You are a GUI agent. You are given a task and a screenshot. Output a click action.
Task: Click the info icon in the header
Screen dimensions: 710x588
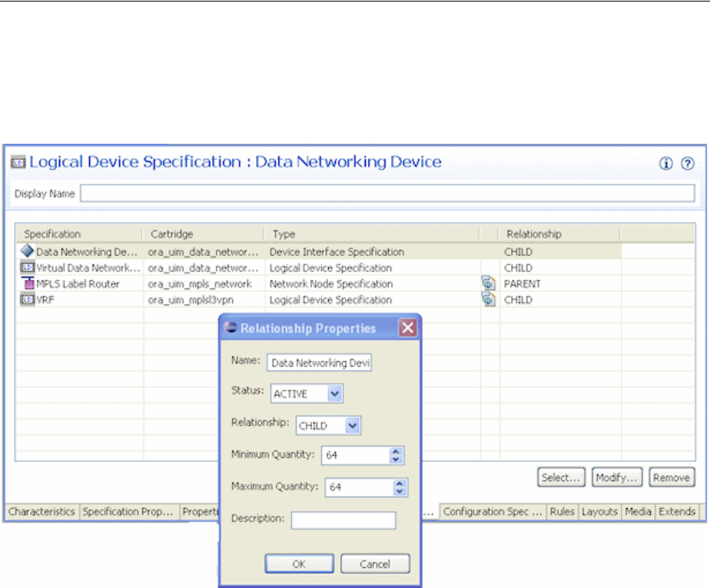[x=666, y=164]
